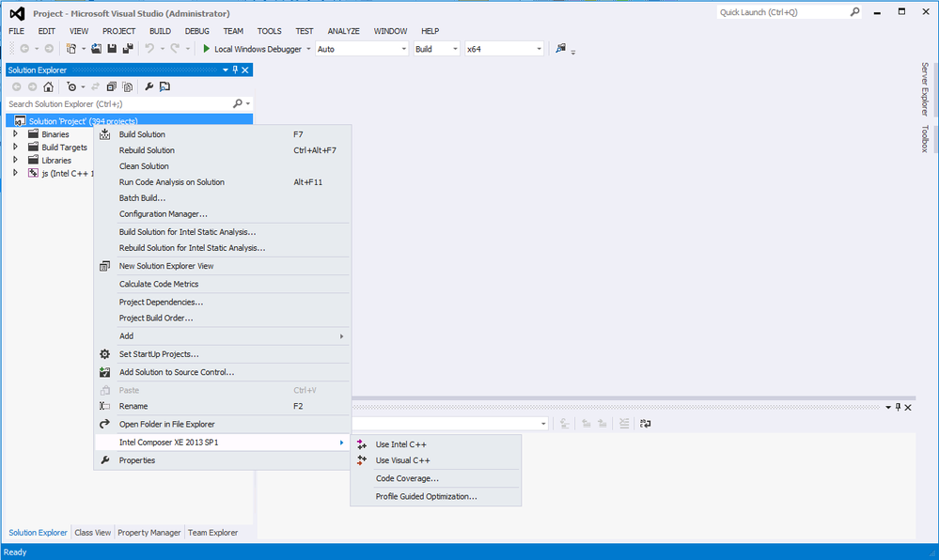
Task: Switch to the Class View tab
Action: pyautogui.click(x=93, y=533)
